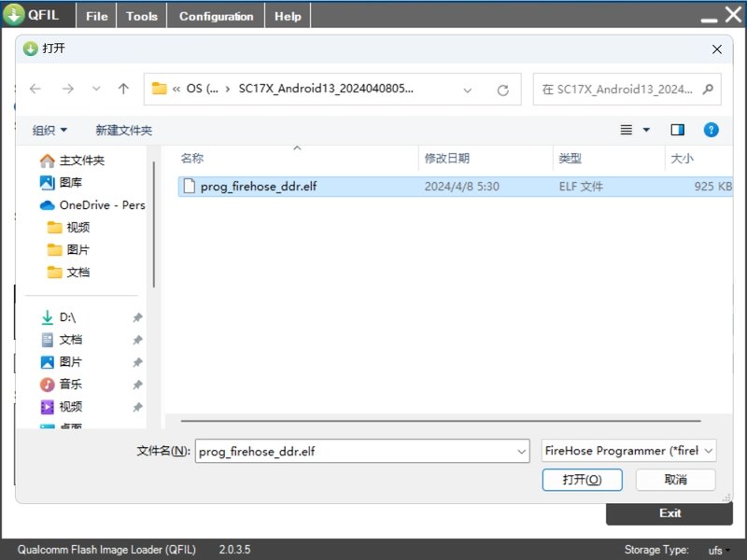Click pin icon next to D:\

tap(137, 317)
